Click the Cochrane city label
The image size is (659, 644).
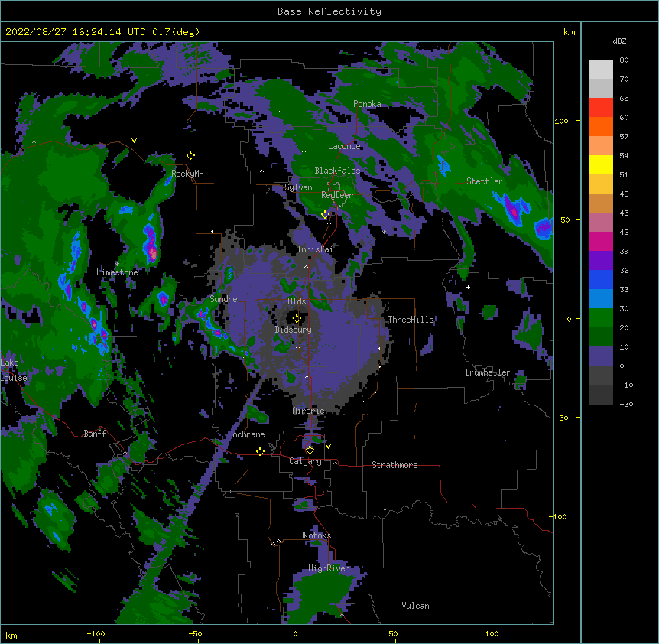coord(246,434)
